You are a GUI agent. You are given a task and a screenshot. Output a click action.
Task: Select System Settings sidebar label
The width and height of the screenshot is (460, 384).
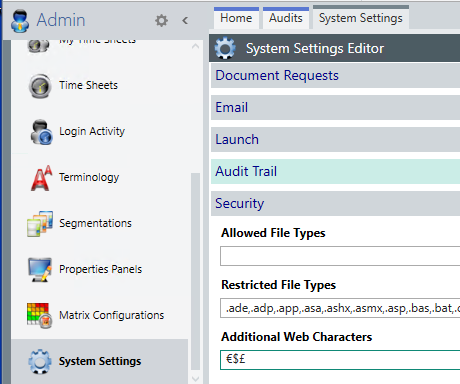100,361
